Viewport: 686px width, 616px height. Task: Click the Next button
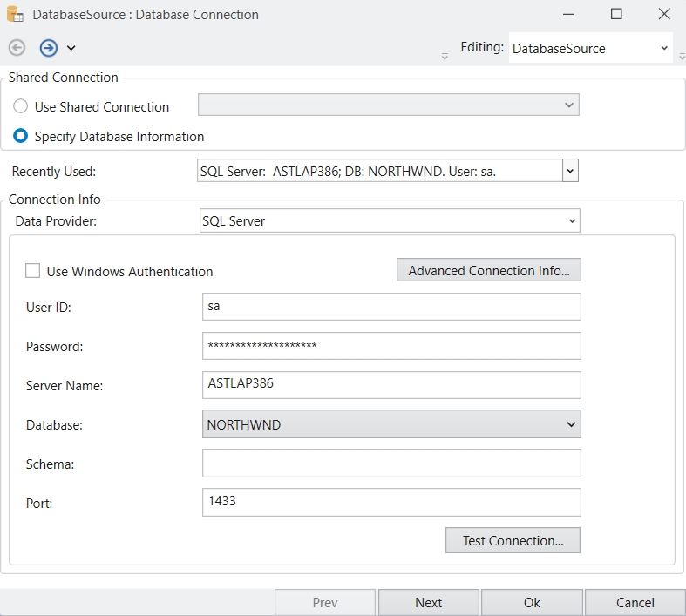428,602
